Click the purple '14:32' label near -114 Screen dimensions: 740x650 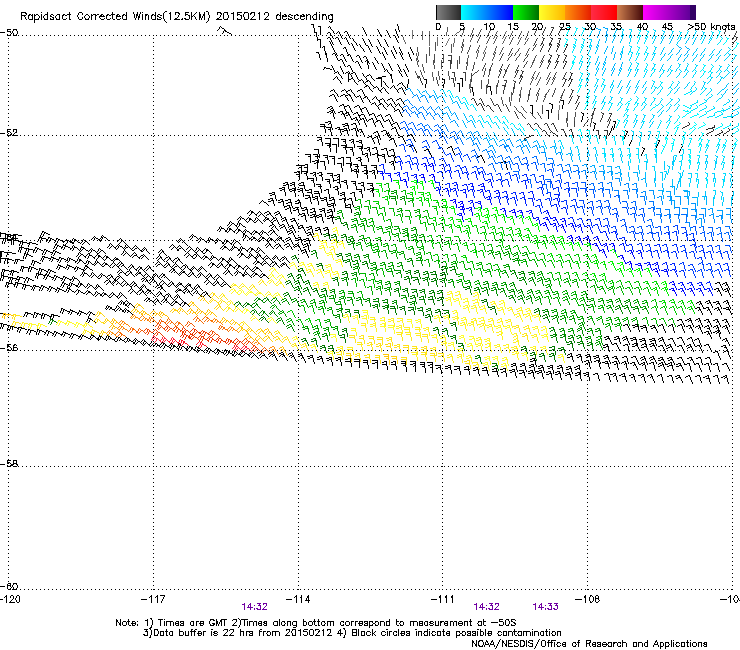[254, 607]
